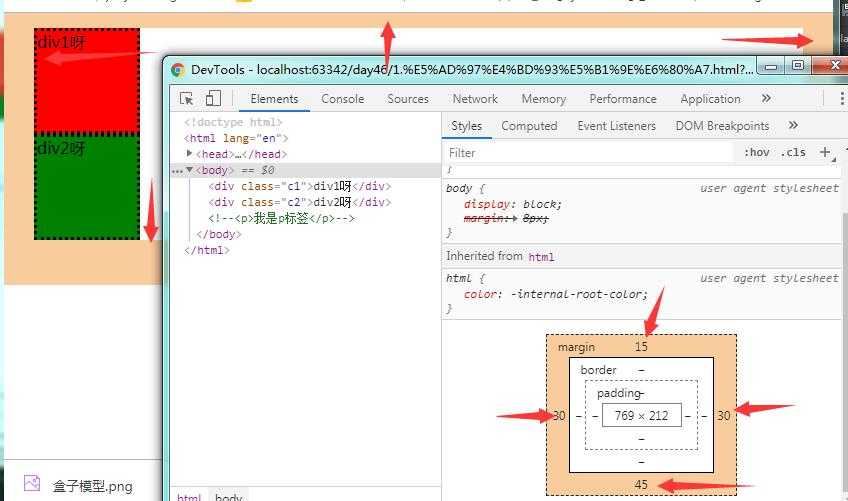The height and width of the screenshot is (501, 848).
Task: Expand the head element node
Action: click(x=189, y=154)
